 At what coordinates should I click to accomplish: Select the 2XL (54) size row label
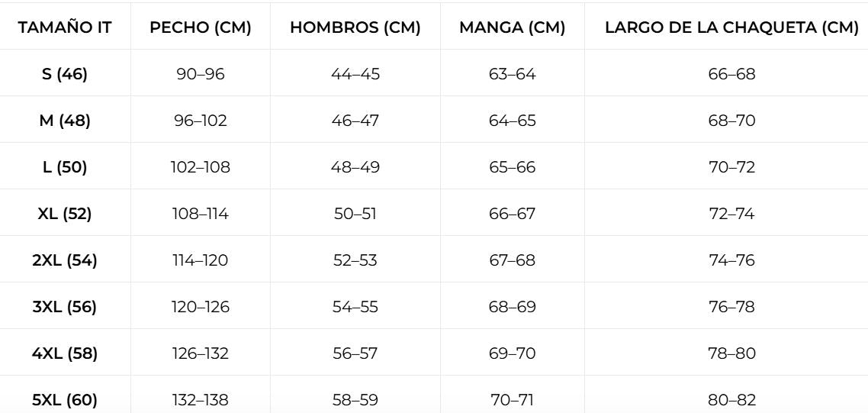pyautogui.click(x=65, y=260)
